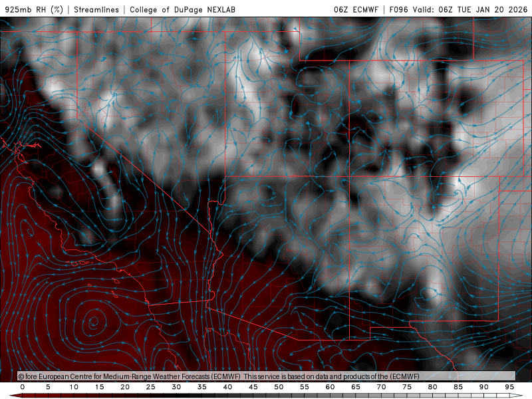
Task: Click the "20" colorbar tick label
Action: click(125, 387)
